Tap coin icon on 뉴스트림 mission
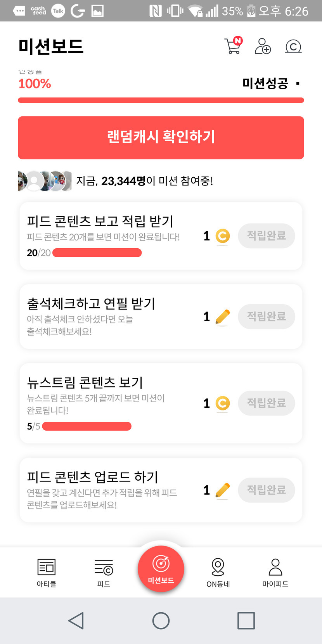Viewport: 322px width, 644px height. point(223,403)
